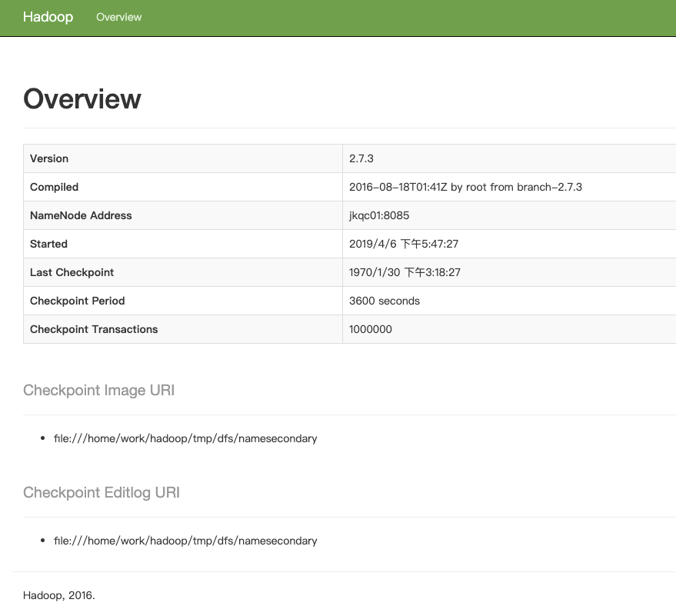The height and width of the screenshot is (616, 676).
Task: Select the Overview page heading
Action: click(82, 98)
